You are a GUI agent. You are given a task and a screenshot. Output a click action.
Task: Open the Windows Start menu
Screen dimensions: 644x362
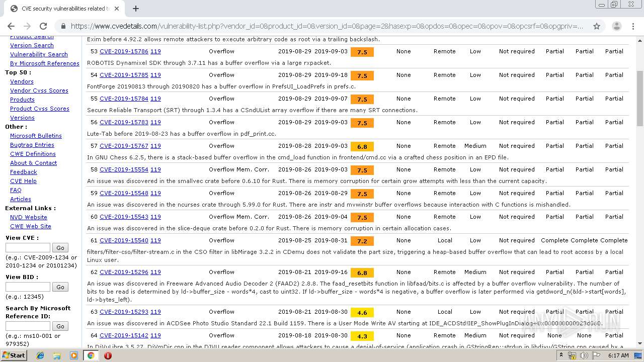(14, 355)
